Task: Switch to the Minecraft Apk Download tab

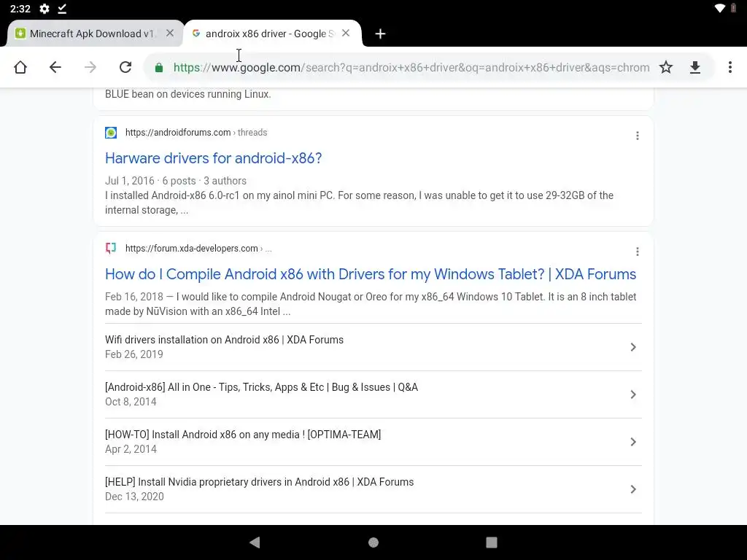Action: [x=92, y=34]
